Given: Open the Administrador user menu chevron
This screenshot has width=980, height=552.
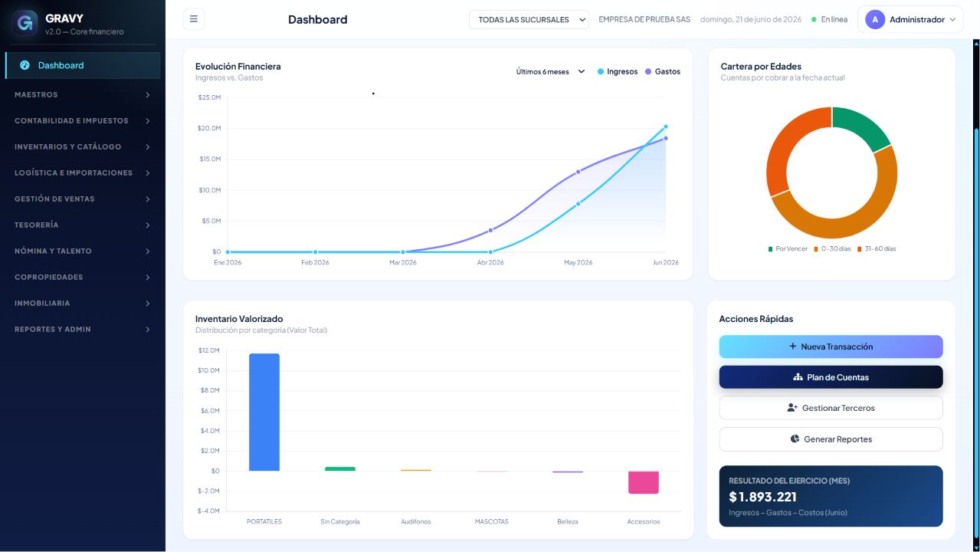Looking at the screenshot, I should click(953, 19).
